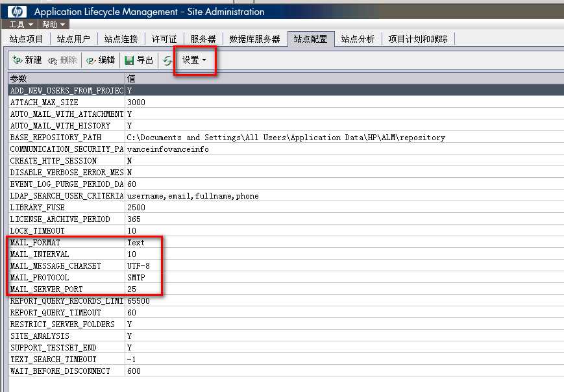Select the LDAP_SEARCH_USER_CRITERIA parameter

pos(67,195)
